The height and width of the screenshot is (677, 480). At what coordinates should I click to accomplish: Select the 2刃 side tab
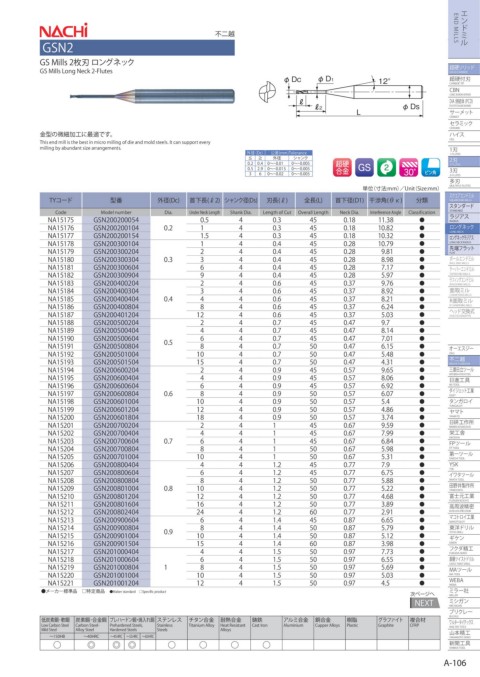pyautogui.click(x=464, y=161)
